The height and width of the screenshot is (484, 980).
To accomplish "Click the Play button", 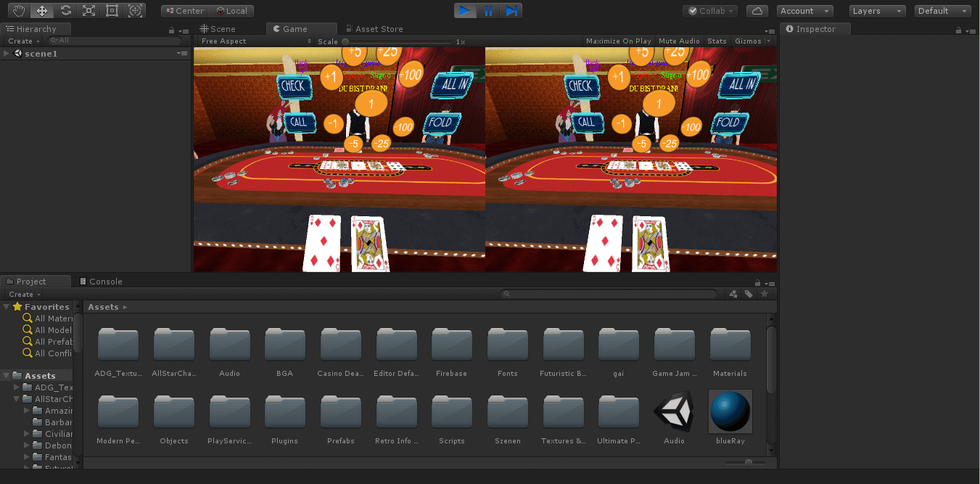I will pyautogui.click(x=465, y=11).
